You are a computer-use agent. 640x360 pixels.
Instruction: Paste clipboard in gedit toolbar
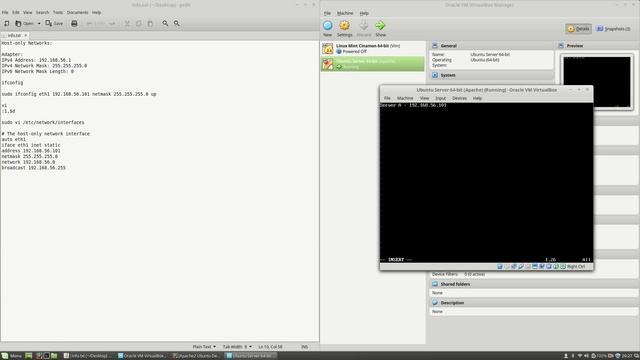(x=150, y=24)
